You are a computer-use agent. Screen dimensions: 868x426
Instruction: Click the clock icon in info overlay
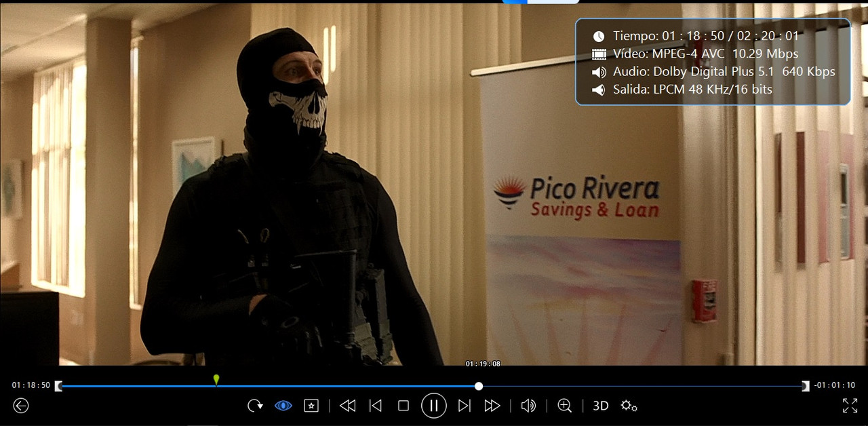click(x=598, y=37)
